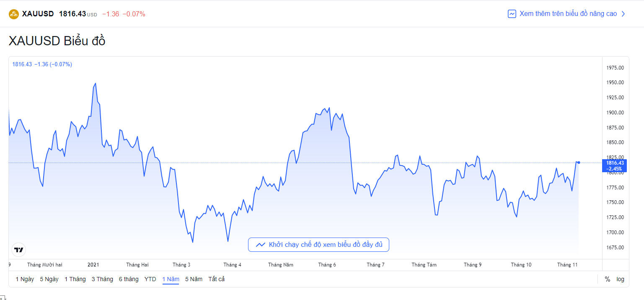Screen dimensions: 644x300
Task: Select the '5 Ngày' time range
Action: click(49, 279)
